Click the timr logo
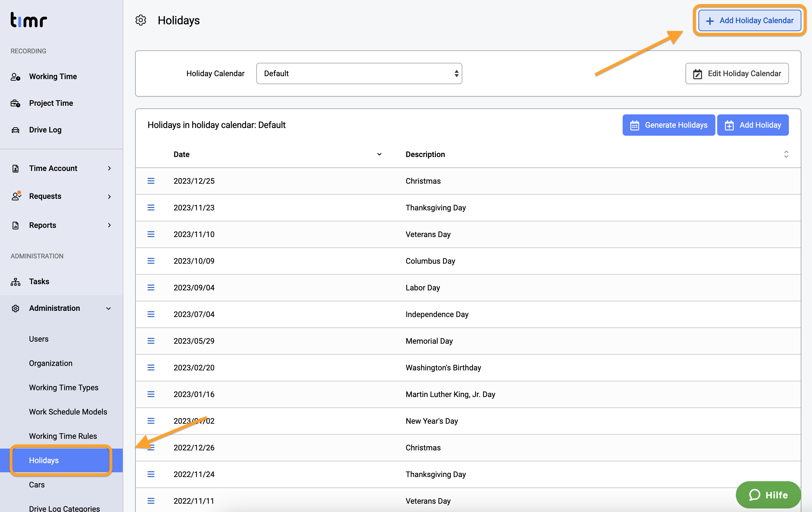Screen dimensions: 812x512 tap(29, 20)
